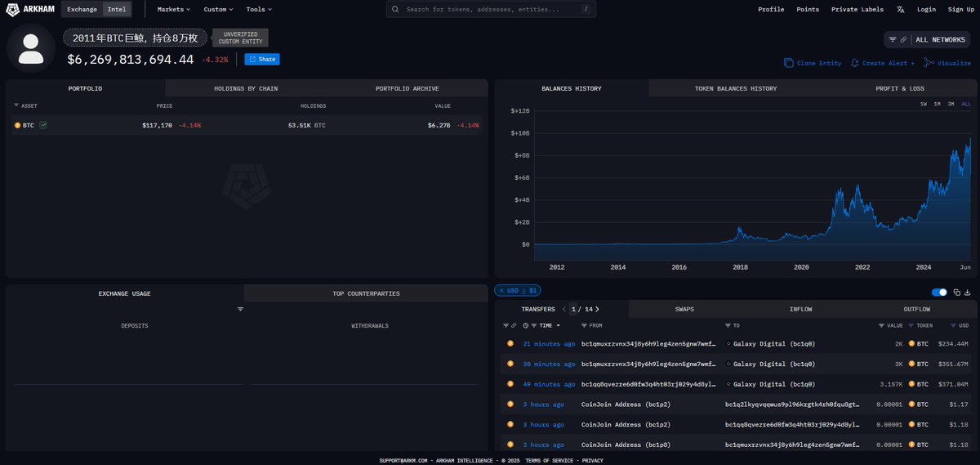
Task: Click the chain link icon beside All Networks
Action: point(903,39)
